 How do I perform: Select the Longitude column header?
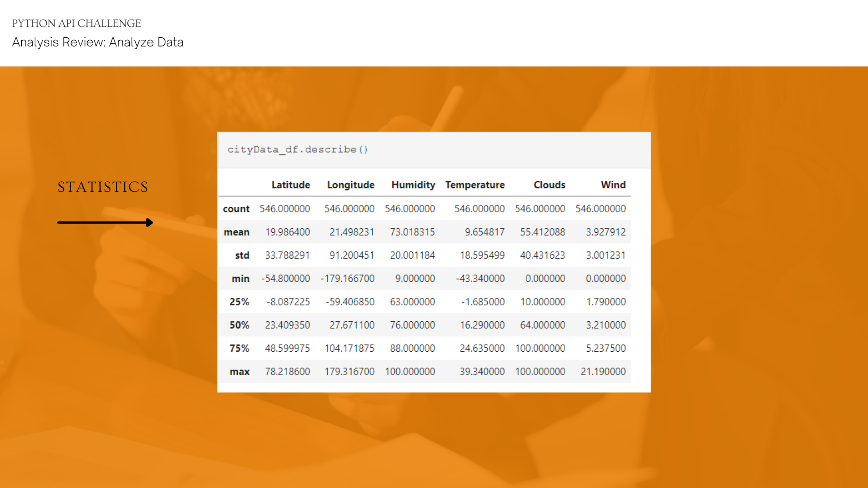[351, 185]
